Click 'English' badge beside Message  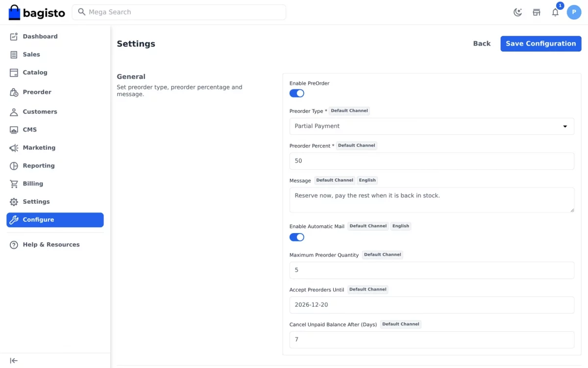pos(367,181)
